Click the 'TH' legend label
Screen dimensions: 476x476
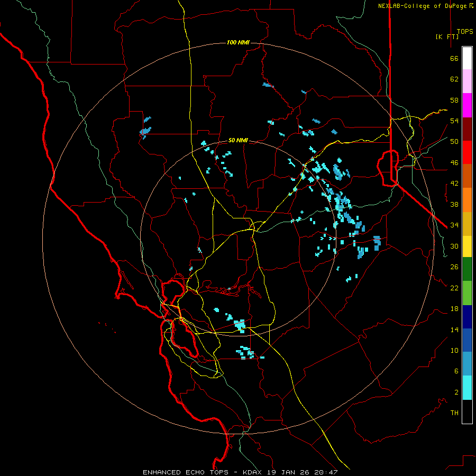click(x=454, y=413)
